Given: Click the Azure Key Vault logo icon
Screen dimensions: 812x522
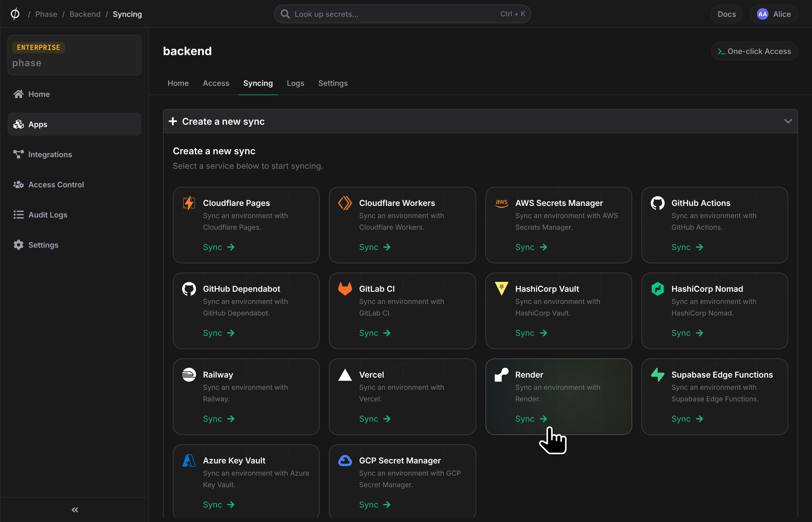Looking at the screenshot, I should pos(189,460).
